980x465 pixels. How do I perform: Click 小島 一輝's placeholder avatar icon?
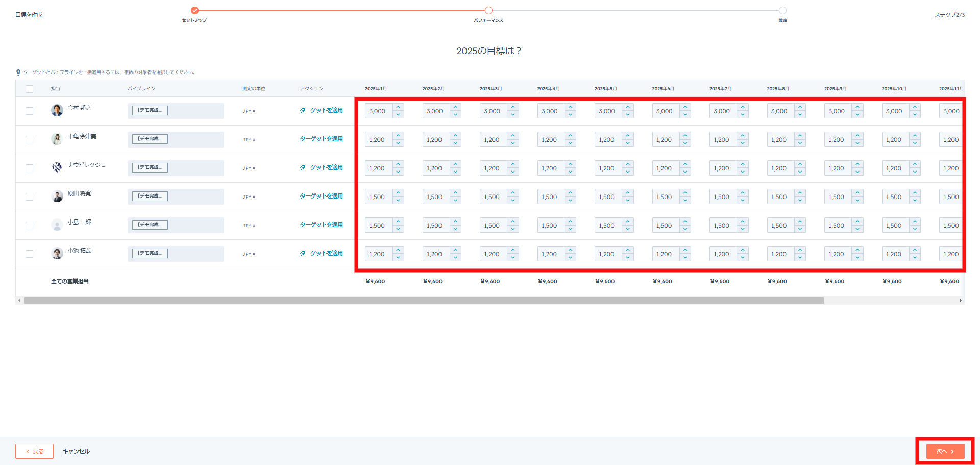(x=57, y=225)
